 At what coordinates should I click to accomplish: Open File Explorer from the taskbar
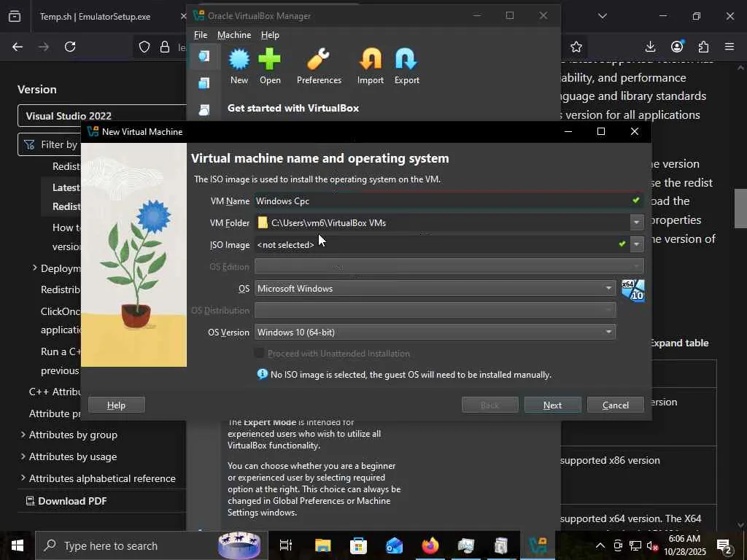pos(322,545)
